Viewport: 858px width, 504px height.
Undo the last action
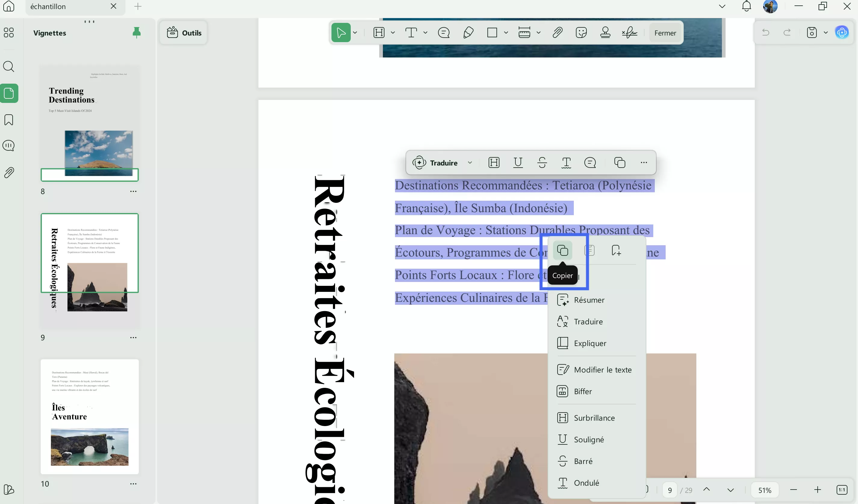[765, 32]
